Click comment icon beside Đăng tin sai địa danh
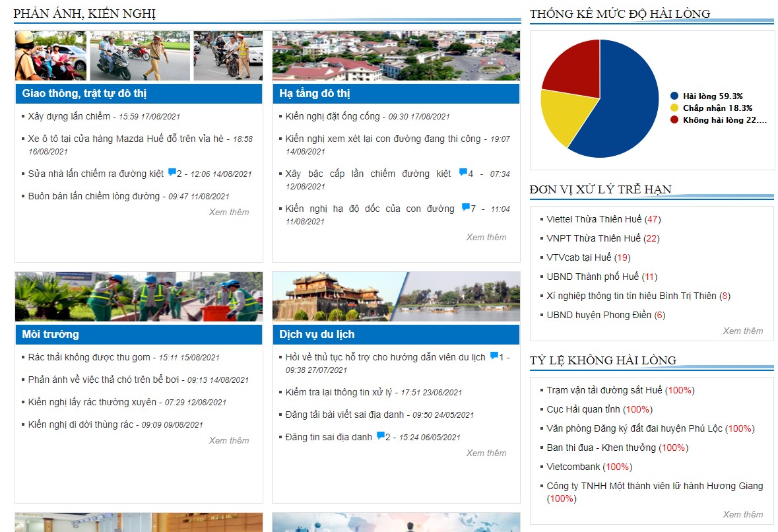The height and width of the screenshot is (532, 778). pyautogui.click(x=381, y=436)
